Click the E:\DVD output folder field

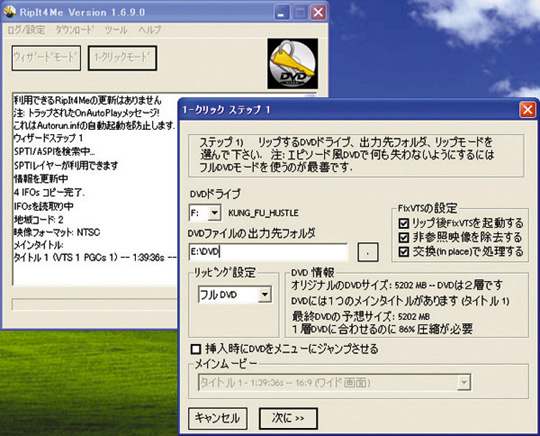pos(268,252)
